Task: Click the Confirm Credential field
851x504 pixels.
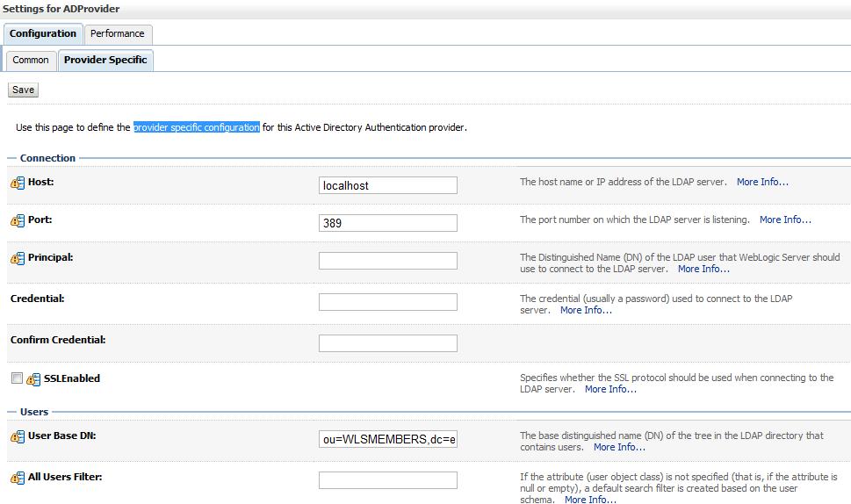Action: point(387,342)
